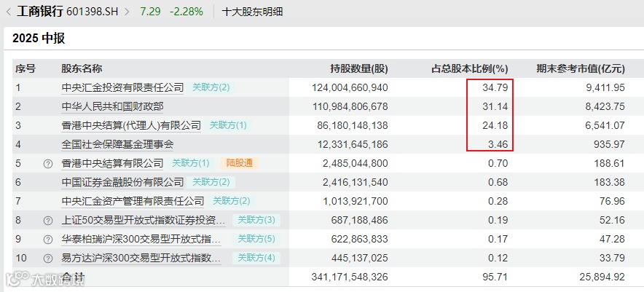
Task: Show 关联方(2) for 中央汇金投资有限责任公司
Action: click(211, 87)
